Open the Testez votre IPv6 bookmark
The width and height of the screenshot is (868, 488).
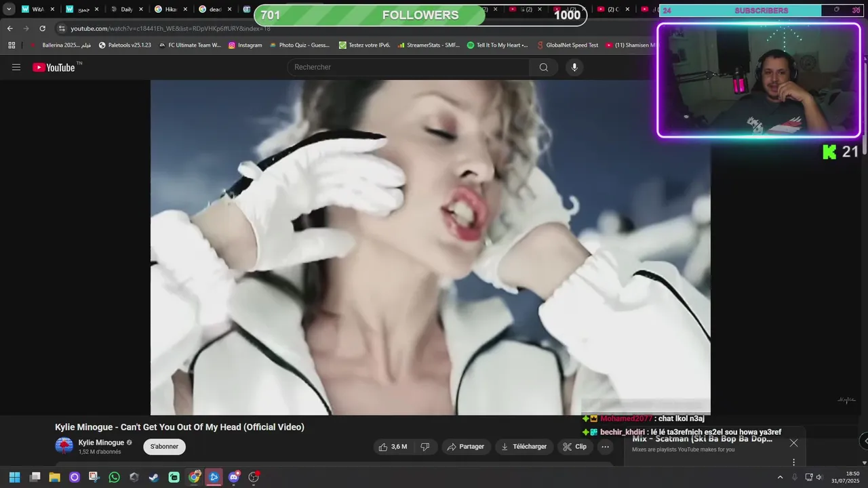[364, 45]
